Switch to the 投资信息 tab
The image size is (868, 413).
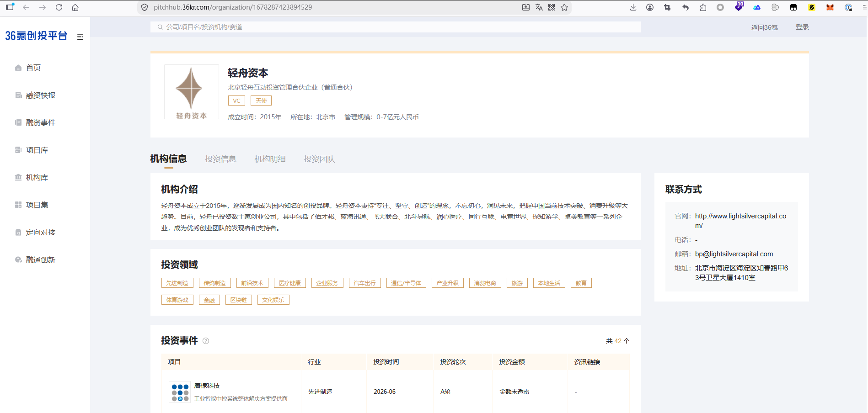tap(220, 159)
